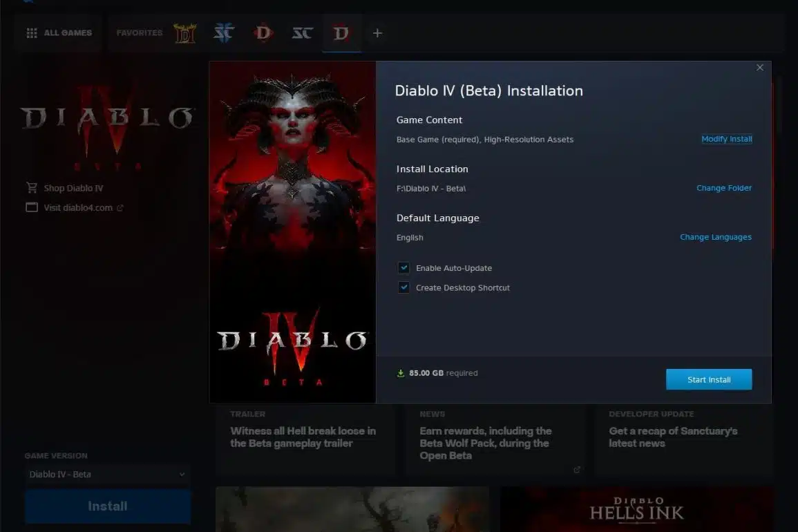Select the red Diablo III favorites icon
Viewport: 798px width, 532px height.
point(263,33)
